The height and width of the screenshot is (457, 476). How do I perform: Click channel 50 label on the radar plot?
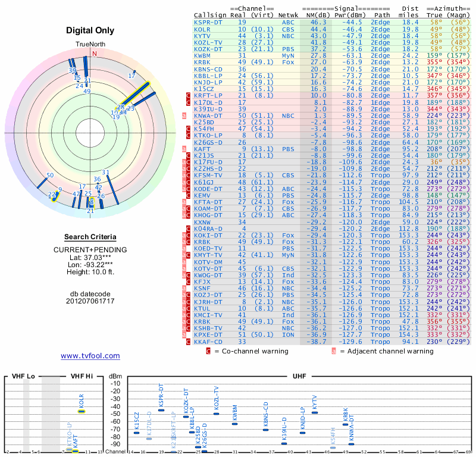point(50,175)
